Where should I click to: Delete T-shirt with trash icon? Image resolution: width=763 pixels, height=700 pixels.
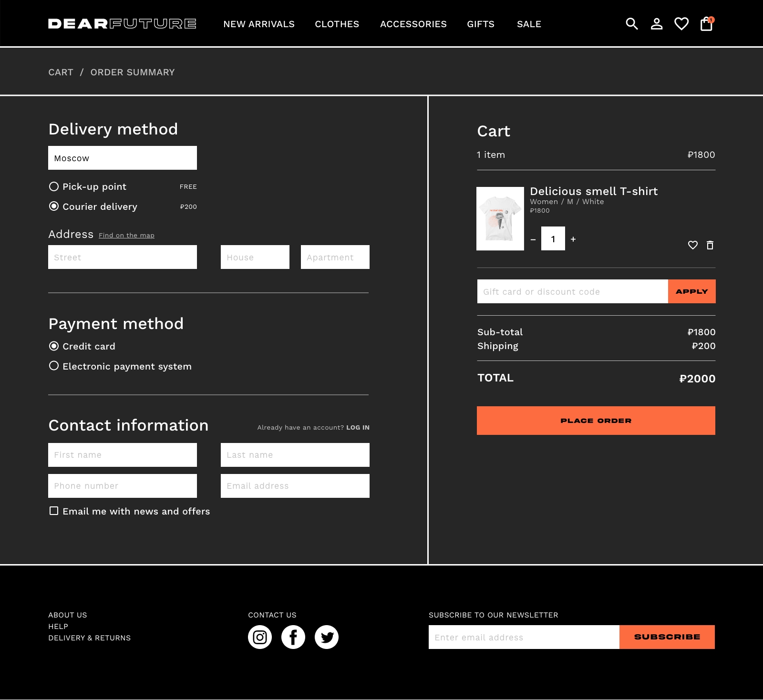[x=710, y=245]
